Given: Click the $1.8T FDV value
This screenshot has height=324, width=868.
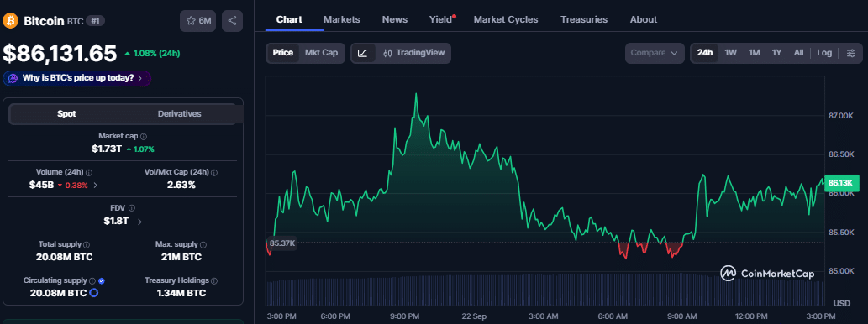Looking at the screenshot, I should pos(116,221).
